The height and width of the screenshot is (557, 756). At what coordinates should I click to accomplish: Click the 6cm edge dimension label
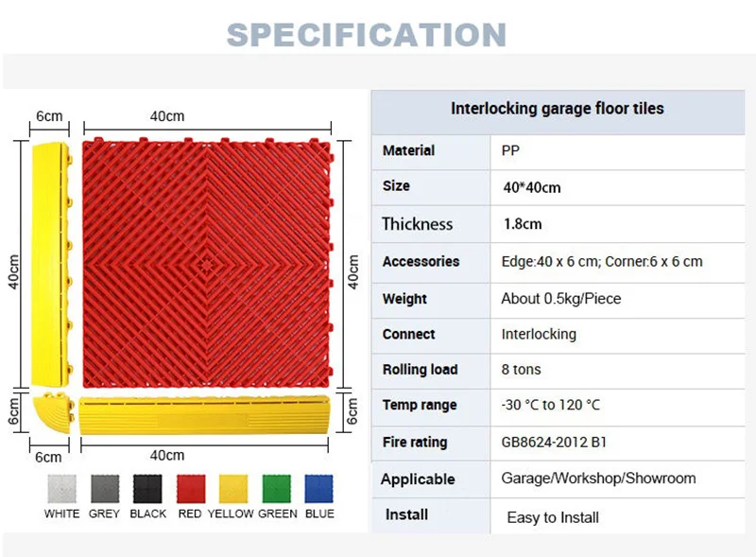point(48,115)
